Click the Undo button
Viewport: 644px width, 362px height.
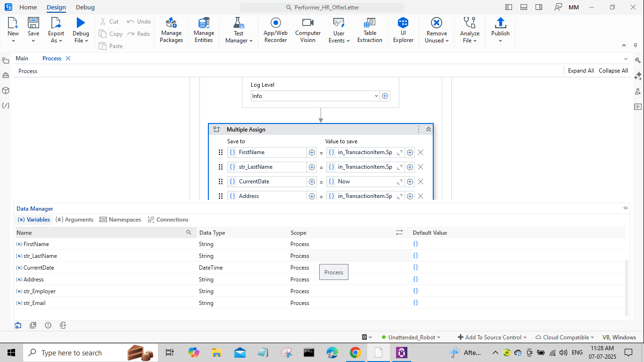point(139,21)
